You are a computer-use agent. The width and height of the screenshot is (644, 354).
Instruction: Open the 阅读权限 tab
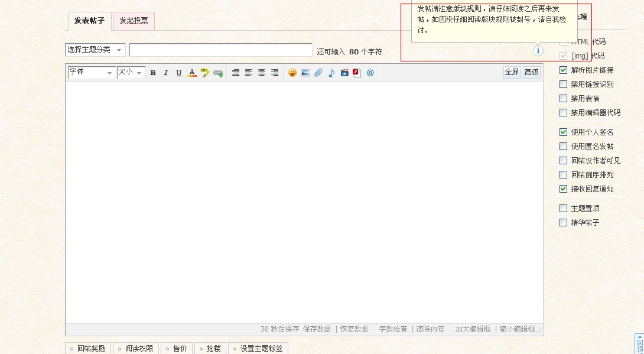tap(136, 348)
